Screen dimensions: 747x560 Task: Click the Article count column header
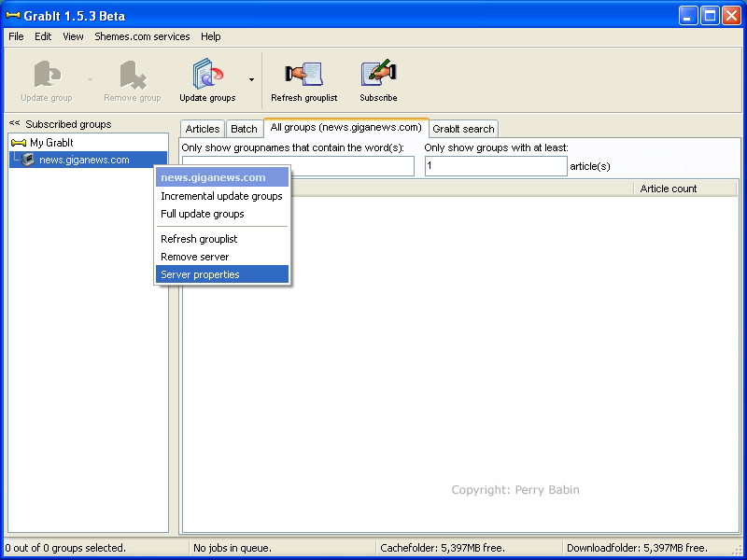pyautogui.click(x=685, y=189)
